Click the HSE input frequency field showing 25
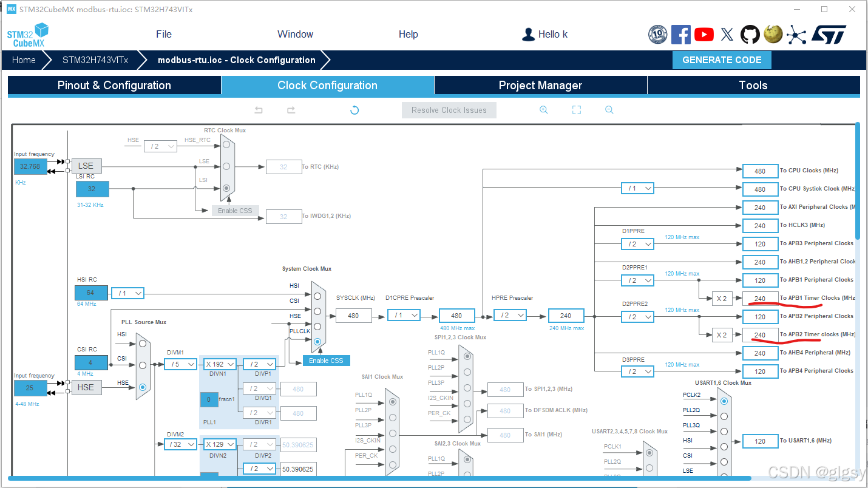The width and height of the screenshot is (868, 488). coord(30,388)
